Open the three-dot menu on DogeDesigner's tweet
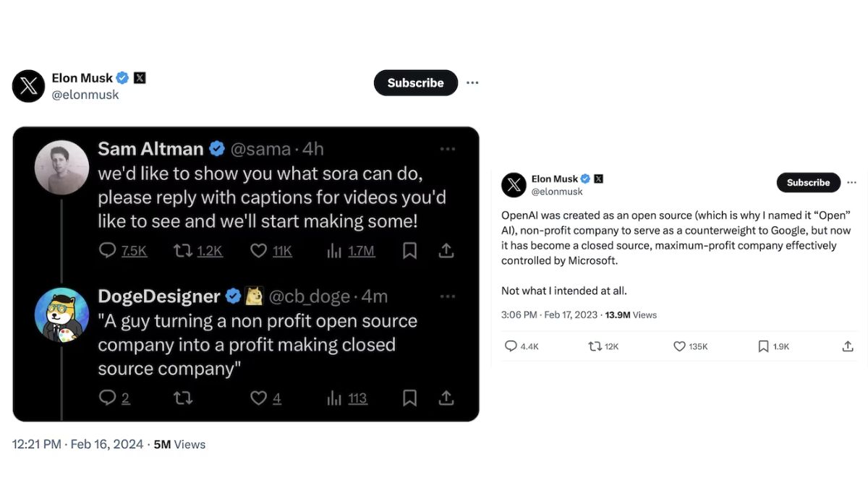This screenshot has width=868, height=488. (x=447, y=296)
